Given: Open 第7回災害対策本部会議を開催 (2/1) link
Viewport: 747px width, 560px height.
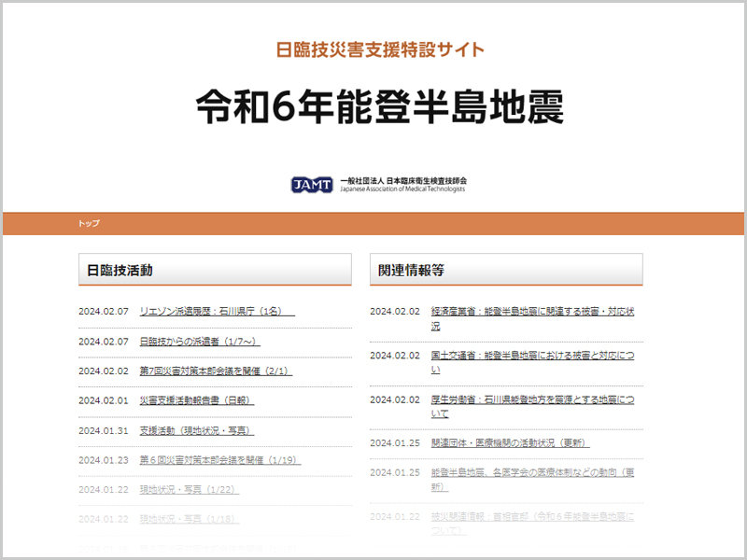Looking at the screenshot, I should tap(215, 371).
